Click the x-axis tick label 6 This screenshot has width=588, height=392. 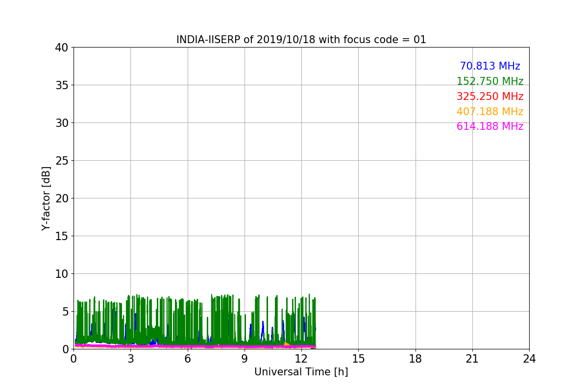pyautogui.click(x=188, y=359)
